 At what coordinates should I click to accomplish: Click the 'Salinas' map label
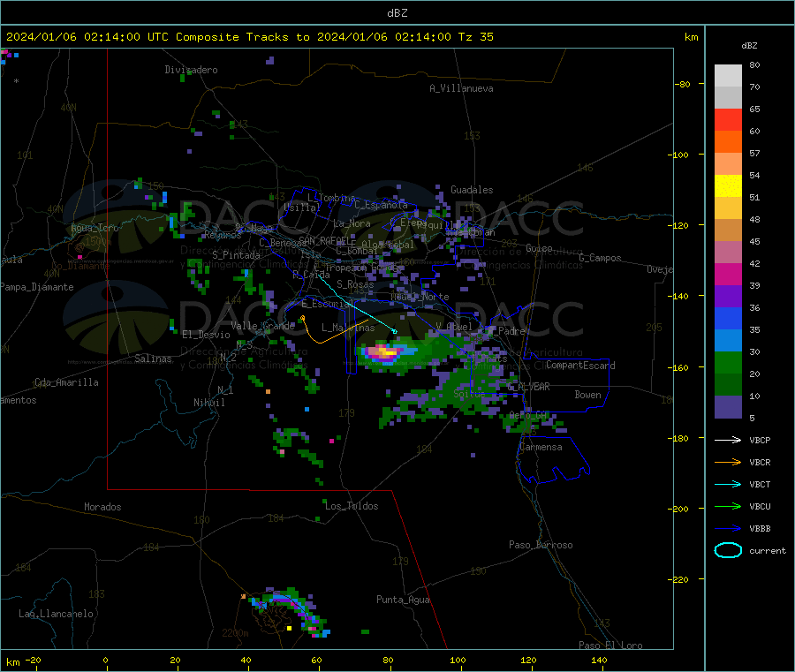153,359
